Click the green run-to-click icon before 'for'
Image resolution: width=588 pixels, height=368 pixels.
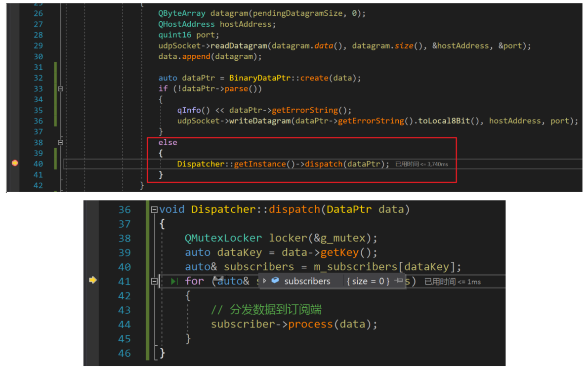[x=174, y=281]
